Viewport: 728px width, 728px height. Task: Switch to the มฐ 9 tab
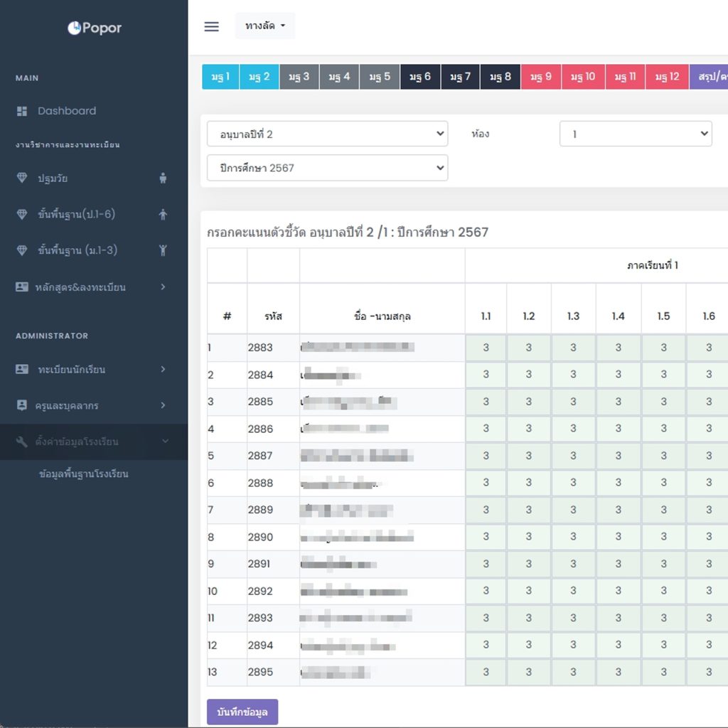[x=540, y=77]
